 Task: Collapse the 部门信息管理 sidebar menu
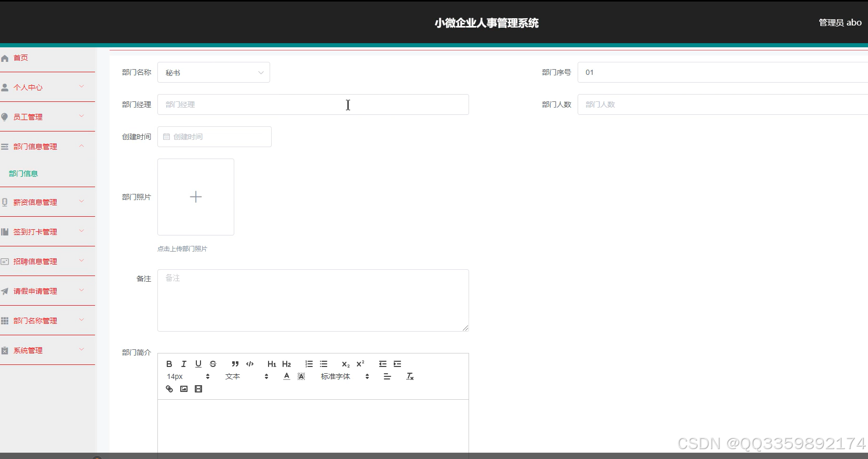47,147
